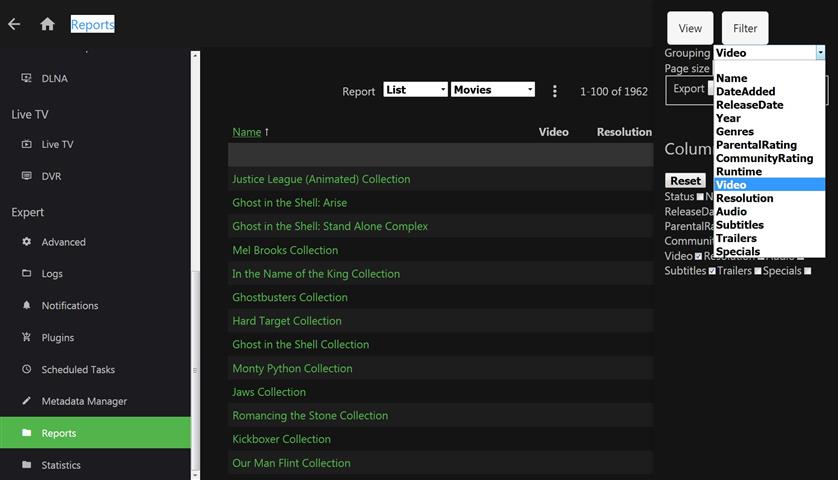Viewport: 838px width, 480px height.
Task: Sort by the Name column header
Action: [x=246, y=132]
